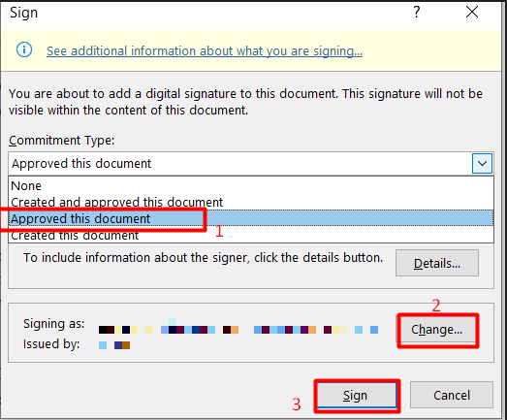Close the Sign dialog with the X
507x420 pixels.
click(x=472, y=13)
